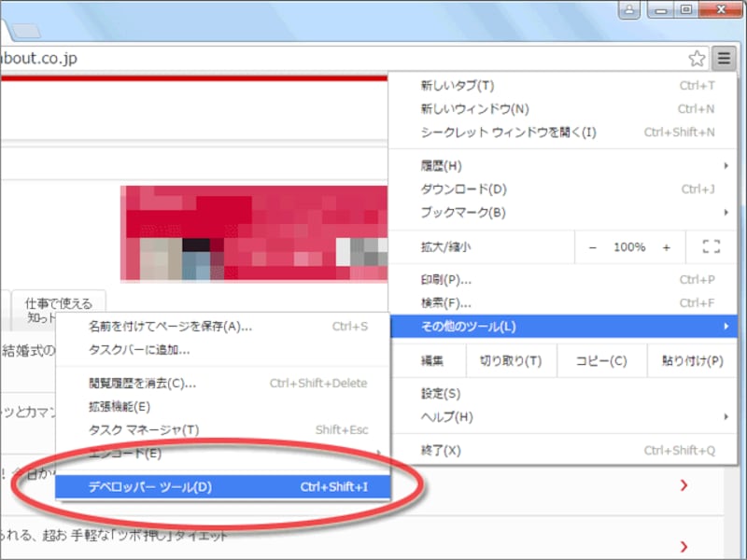
Task: Click the user profile icon in the title bar
Action: 627,9
